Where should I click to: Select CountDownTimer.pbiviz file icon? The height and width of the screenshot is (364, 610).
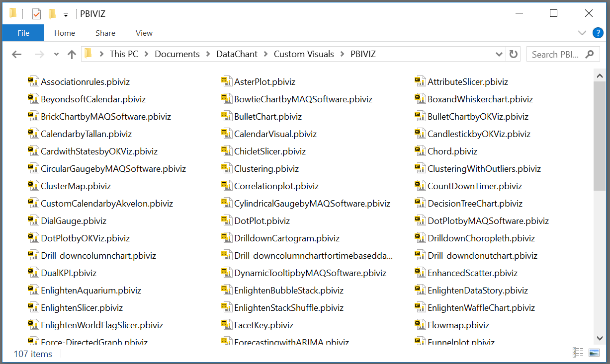[420, 186]
